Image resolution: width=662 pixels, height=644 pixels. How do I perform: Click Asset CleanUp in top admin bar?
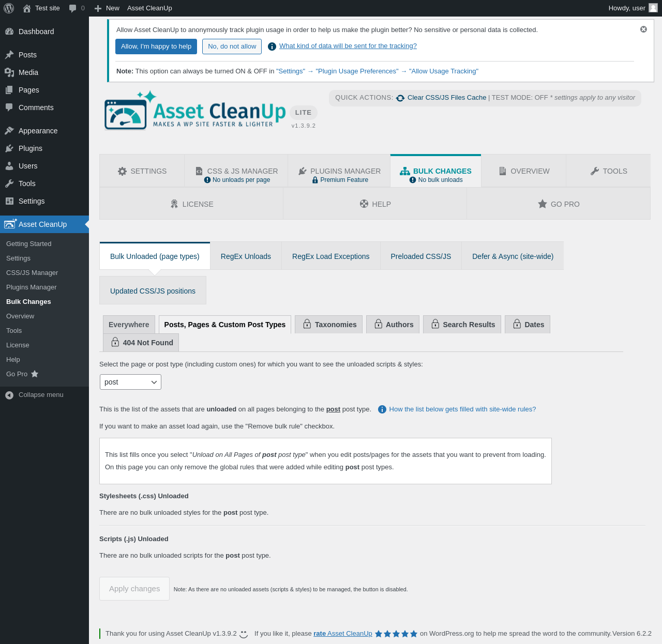pos(149,8)
